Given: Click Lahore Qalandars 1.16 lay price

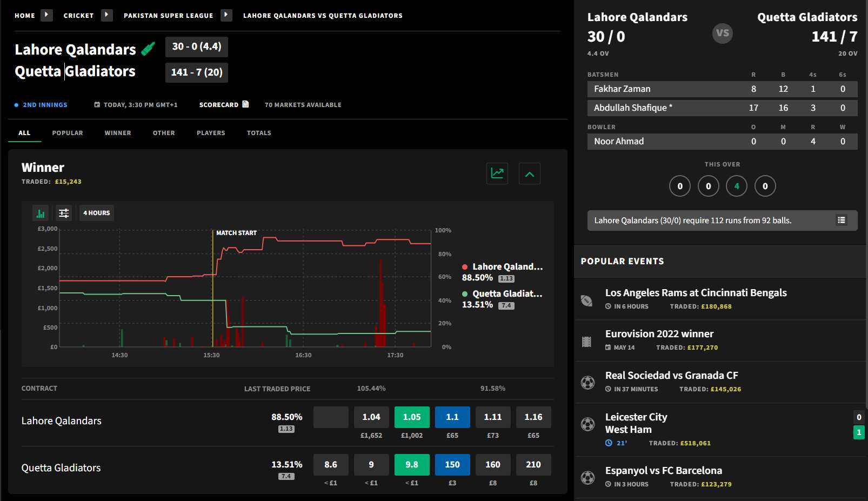Looking at the screenshot, I should [533, 417].
